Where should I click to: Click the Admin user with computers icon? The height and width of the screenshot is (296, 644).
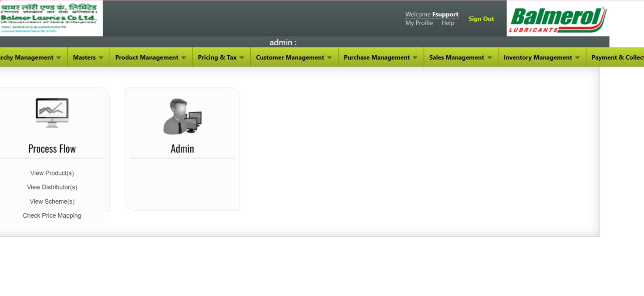[182, 116]
